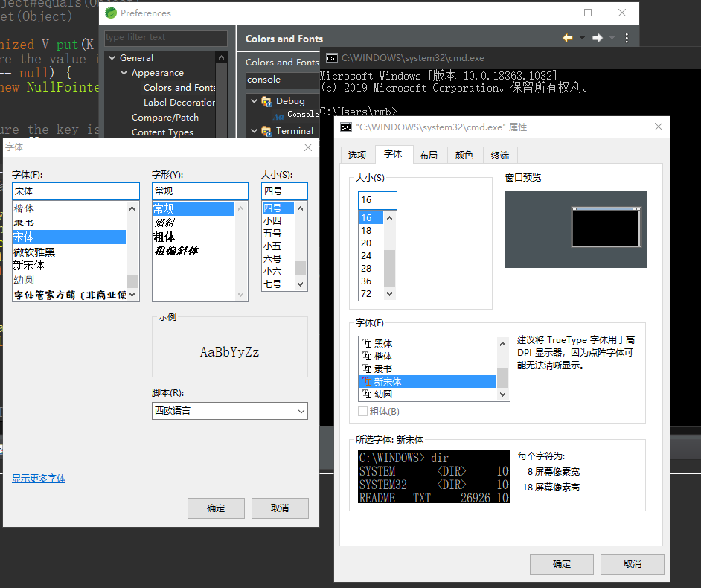This screenshot has height=588, width=701.
Task: Click the size input showing 16 in cmd properties
Action: [x=377, y=200]
